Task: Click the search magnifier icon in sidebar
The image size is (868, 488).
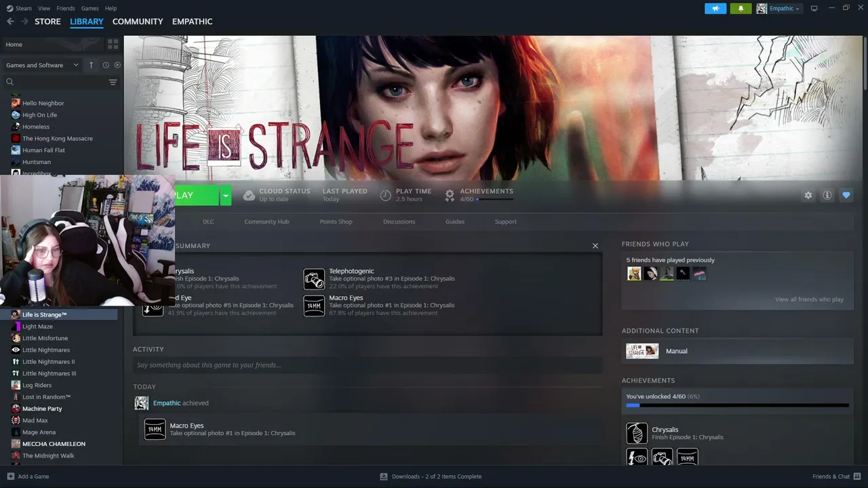Action: [10, 82]
